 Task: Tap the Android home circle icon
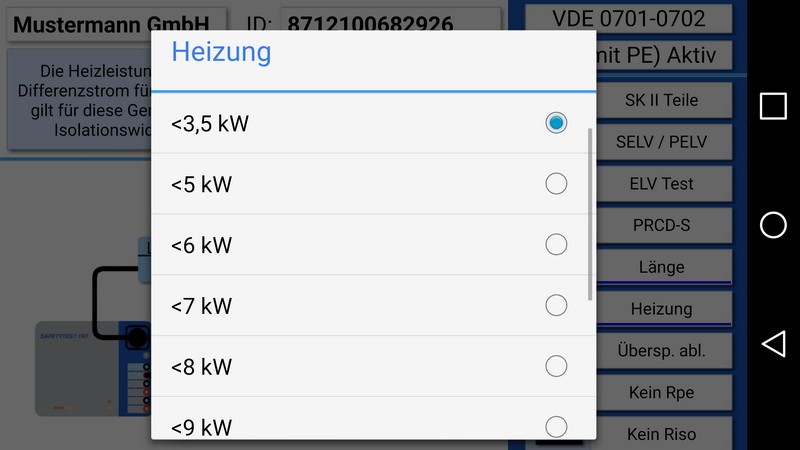point(773,225)
